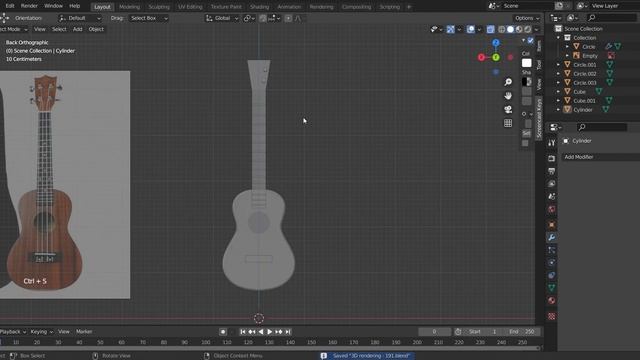Toggle proportional editing button
Screen dimensions: 640x360
pyautogui.click(x=288, y=18)
